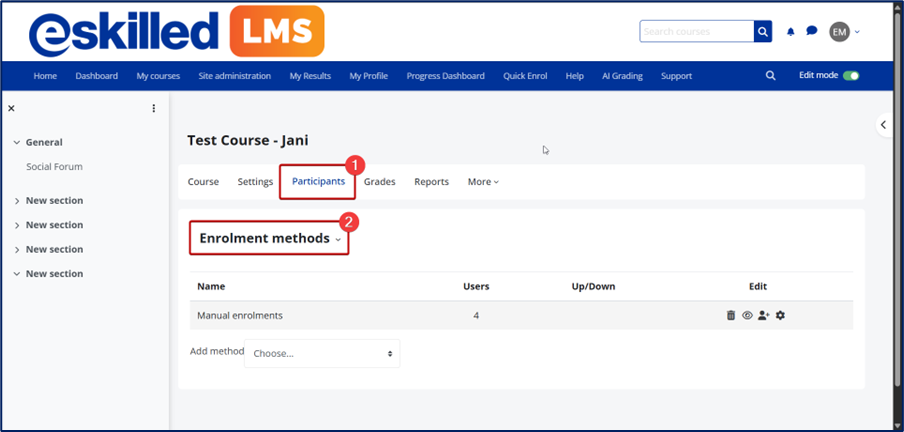Click the enrol users icon
The height and width of the screenshot is (432, 904).
764,316
